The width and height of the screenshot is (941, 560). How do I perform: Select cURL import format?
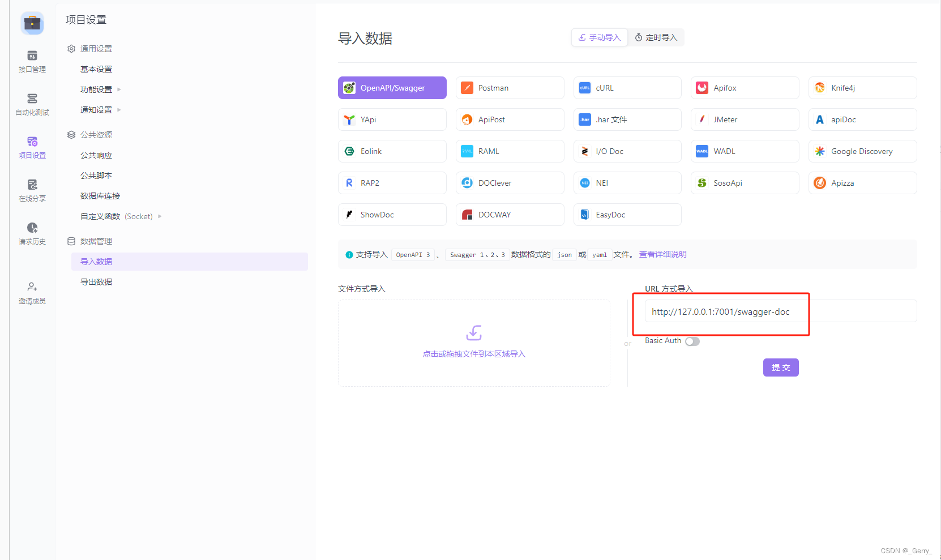point(627,88)
